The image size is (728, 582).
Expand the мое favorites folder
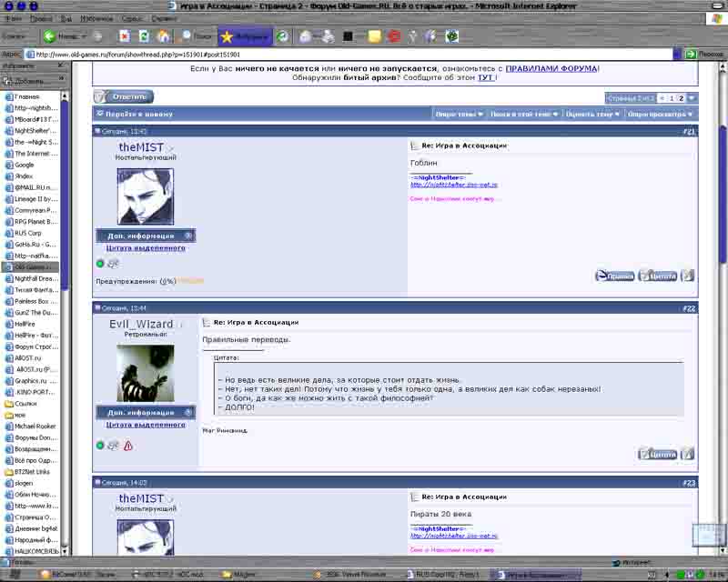pos(15,415)
